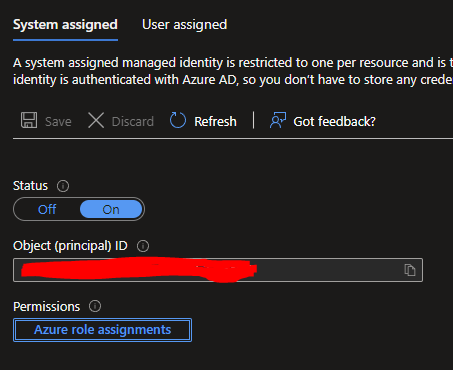Screen dimensions: 453x370
Task: Open info icon beside Object (principal) ID
Action: (x=143, y=246)
